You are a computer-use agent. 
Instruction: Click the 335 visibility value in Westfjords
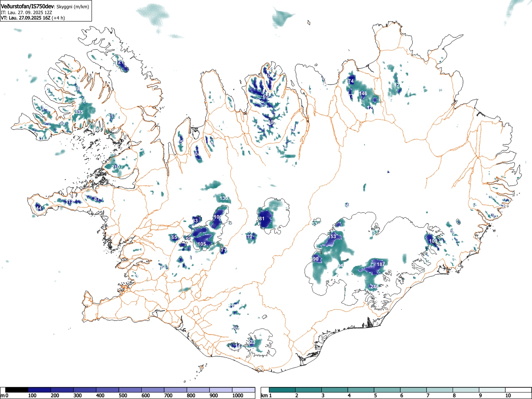(x=79, y=112)
